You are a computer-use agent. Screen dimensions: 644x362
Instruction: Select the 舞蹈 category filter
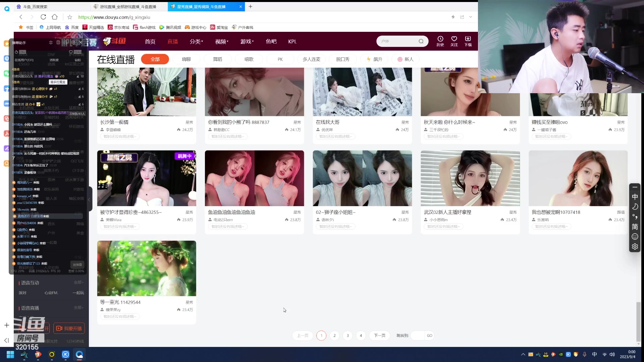218,59
